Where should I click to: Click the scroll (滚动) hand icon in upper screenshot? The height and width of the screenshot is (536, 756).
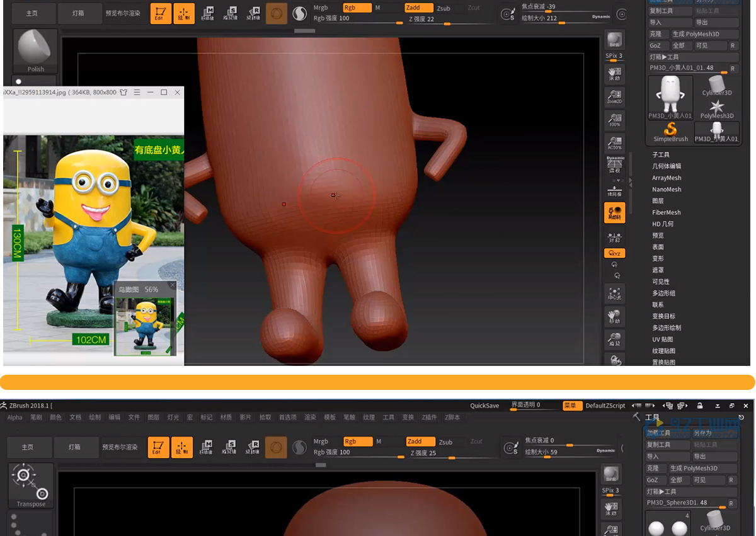click(x=614, y=74)
